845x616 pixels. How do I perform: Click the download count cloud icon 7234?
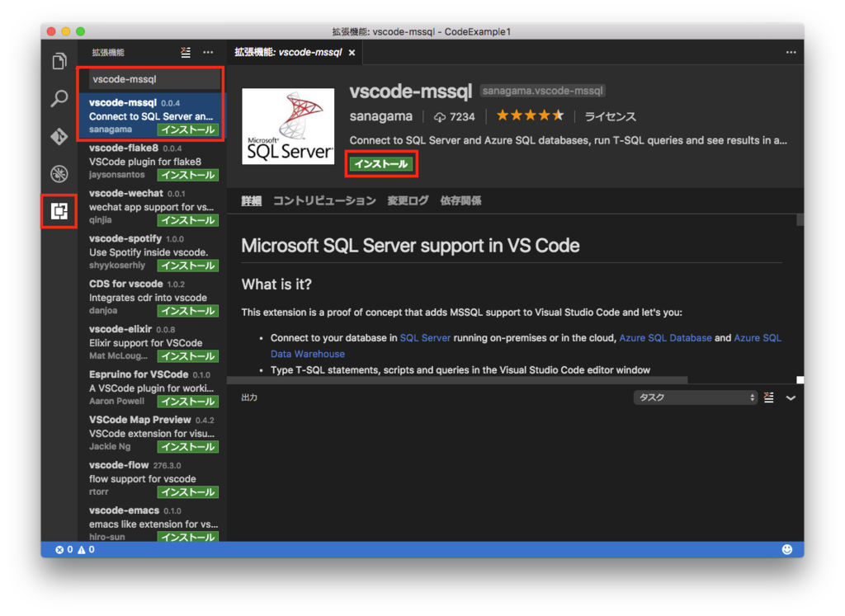point(440,117)
